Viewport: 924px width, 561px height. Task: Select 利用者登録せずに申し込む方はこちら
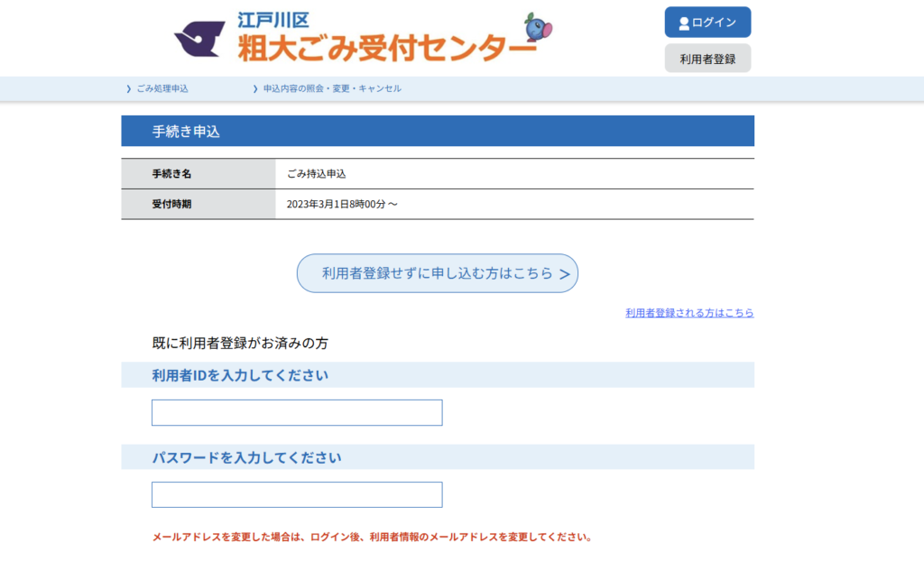pos(437,273)
